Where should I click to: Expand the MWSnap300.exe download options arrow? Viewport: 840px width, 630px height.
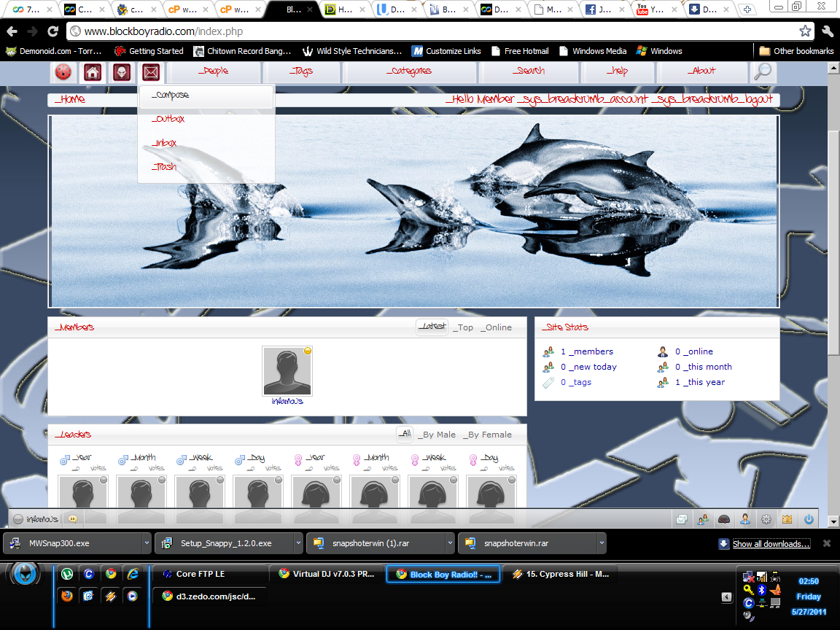(x=145, y=543)
